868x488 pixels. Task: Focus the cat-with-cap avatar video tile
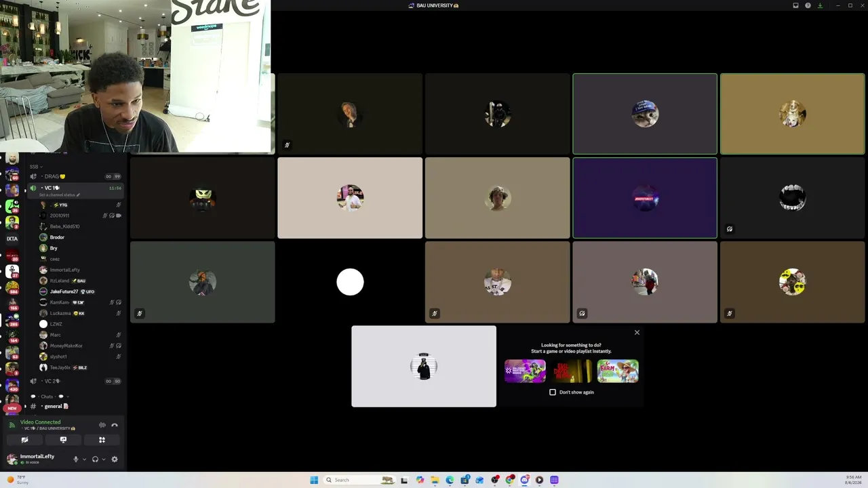[645, 114]
